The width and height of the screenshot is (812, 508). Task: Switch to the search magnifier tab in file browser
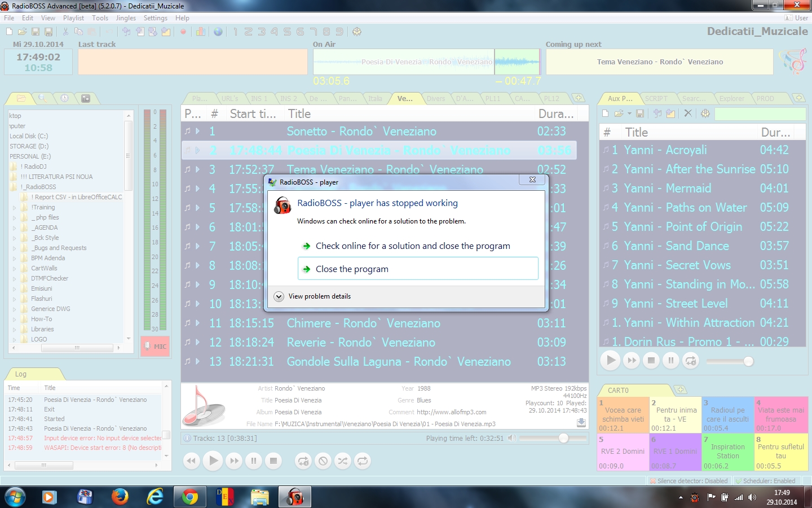42,98
